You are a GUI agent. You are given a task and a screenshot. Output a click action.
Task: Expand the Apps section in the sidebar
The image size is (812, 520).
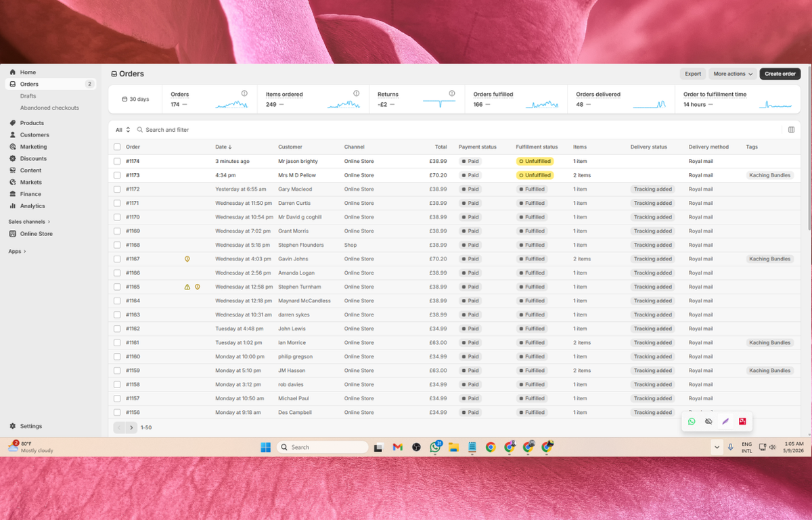point(17,252)
